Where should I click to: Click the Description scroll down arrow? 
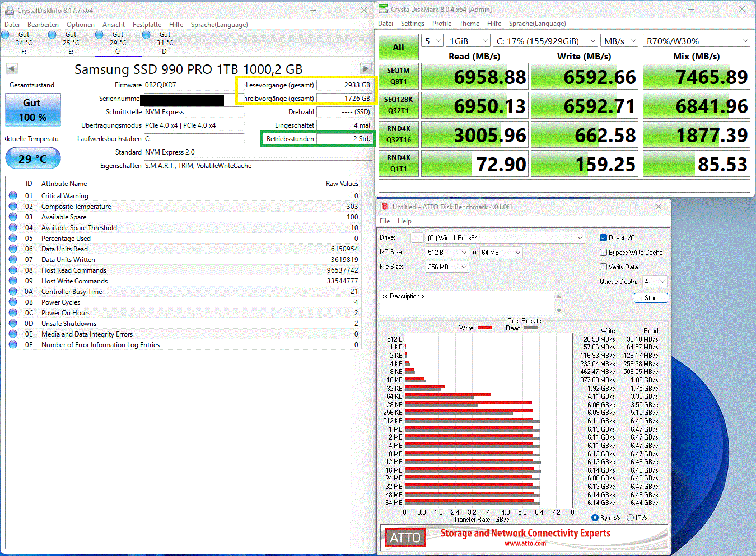pyautogui.click(x=558, y=310)
